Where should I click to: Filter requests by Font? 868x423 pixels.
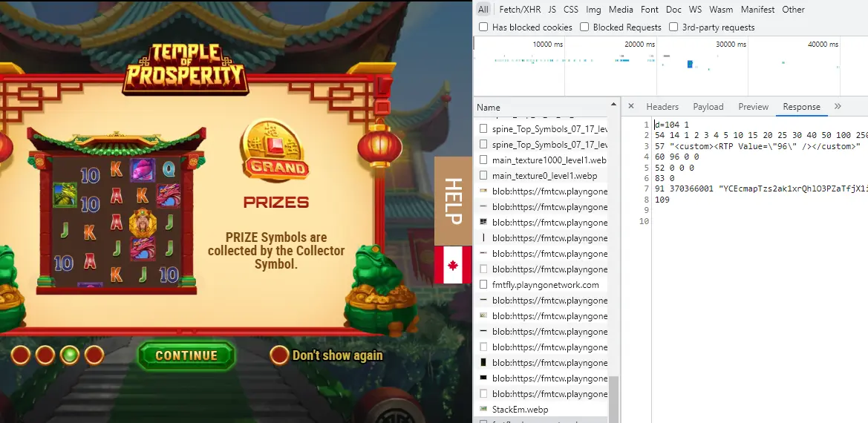[x=650, y=10]
